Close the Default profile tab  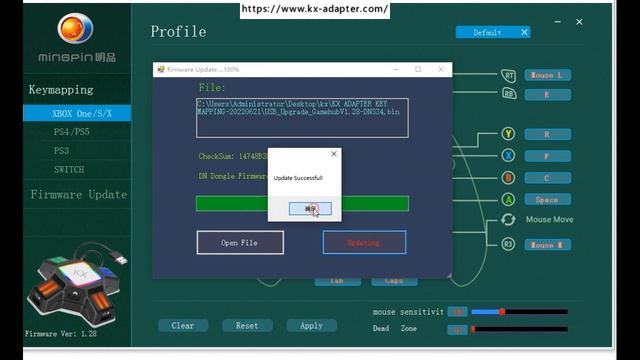pyautogui.click(x=524, y=32)
